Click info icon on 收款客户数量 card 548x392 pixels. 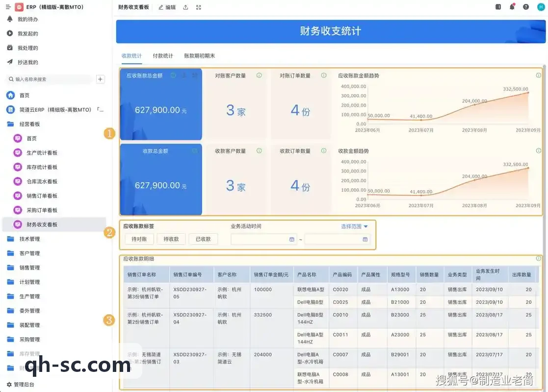click(259, 151)
